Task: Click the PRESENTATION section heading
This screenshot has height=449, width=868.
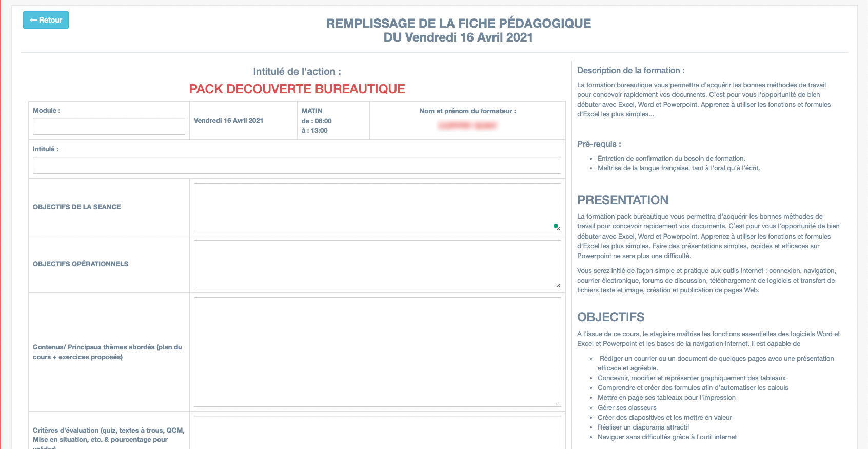Action: [622, 200]
